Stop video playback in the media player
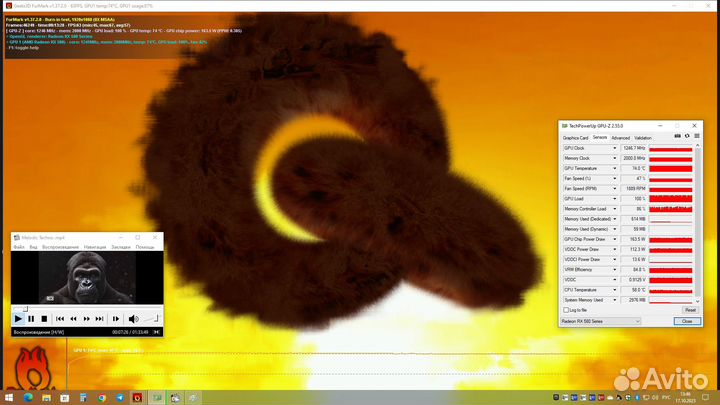 click(44, 319)
